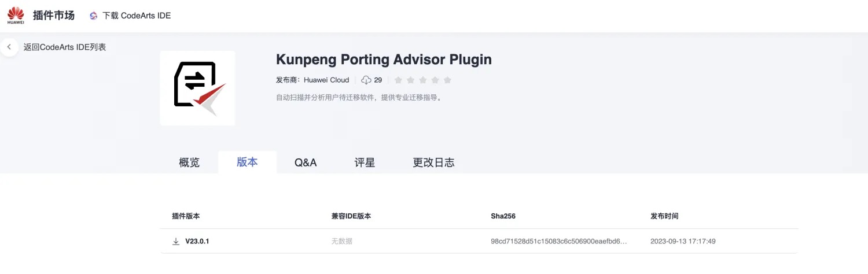Click the CodeArts IDE icon in header
The width and height of the screenshot is (868, 274).
point(94,16)
